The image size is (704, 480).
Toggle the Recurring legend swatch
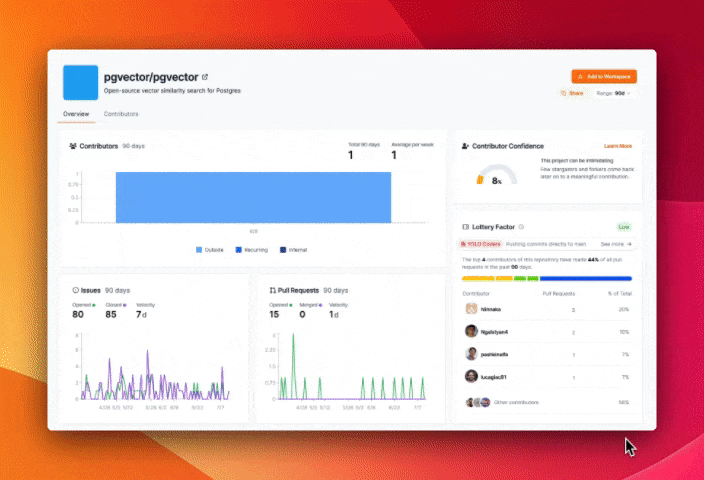(238, 250)
